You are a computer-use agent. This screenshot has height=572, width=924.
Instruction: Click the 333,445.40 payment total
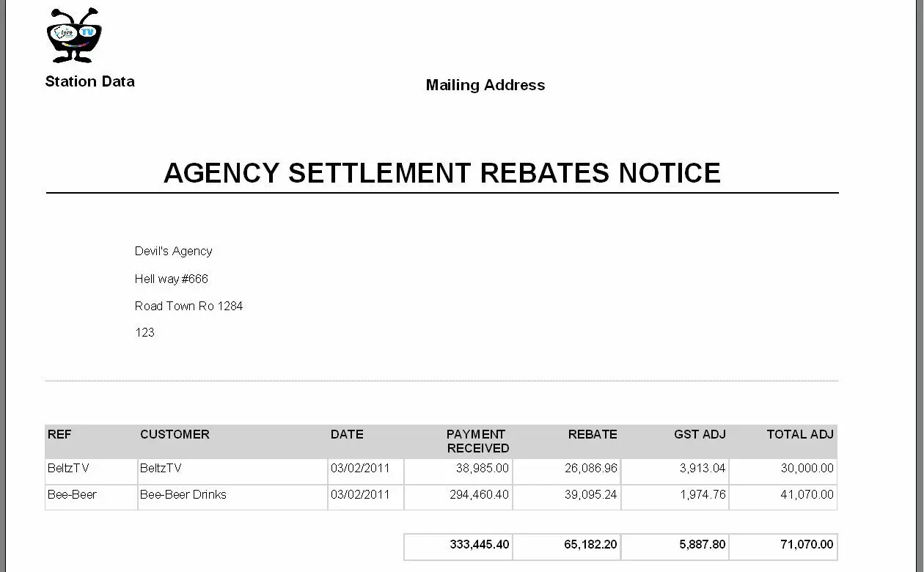click(x=479, y=545)
